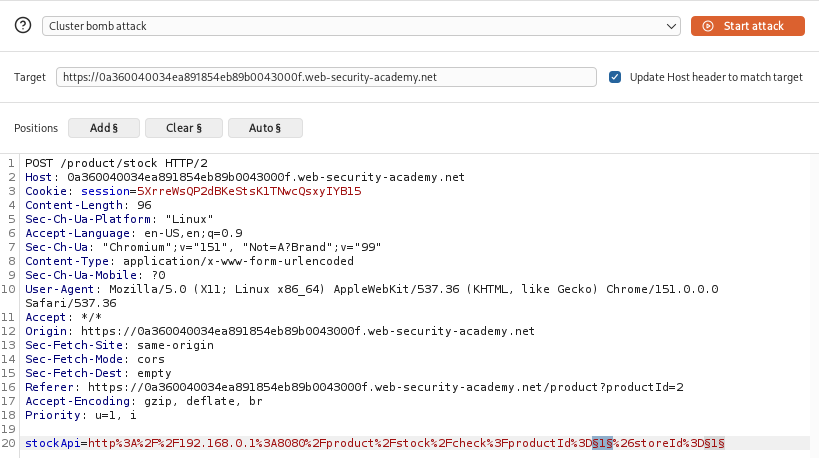Screen dimensions: 819x458
Task: Click the highlighted §1§ after productId%3D
Action: click(602, 443)
